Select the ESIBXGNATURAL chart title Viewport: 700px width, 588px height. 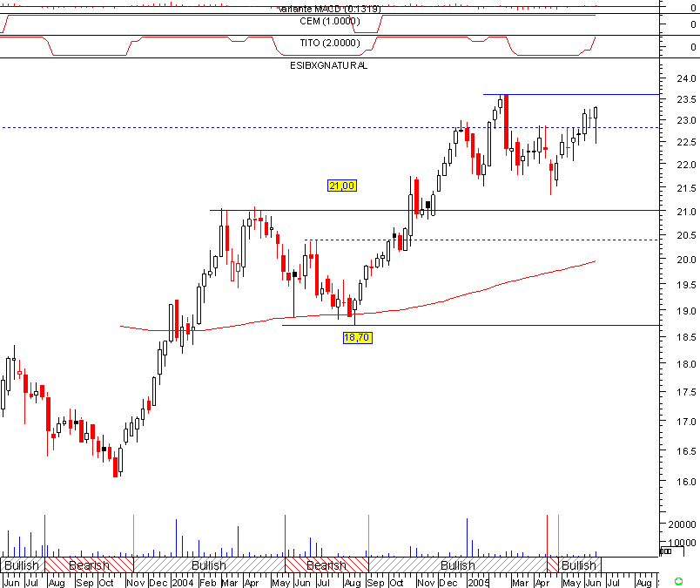tap(328, 65)
